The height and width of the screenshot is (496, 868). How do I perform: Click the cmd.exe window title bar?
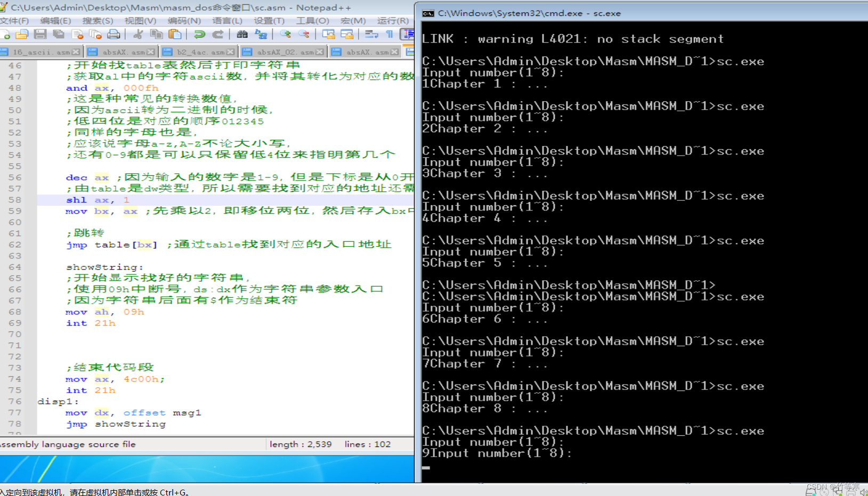point(642,13)
